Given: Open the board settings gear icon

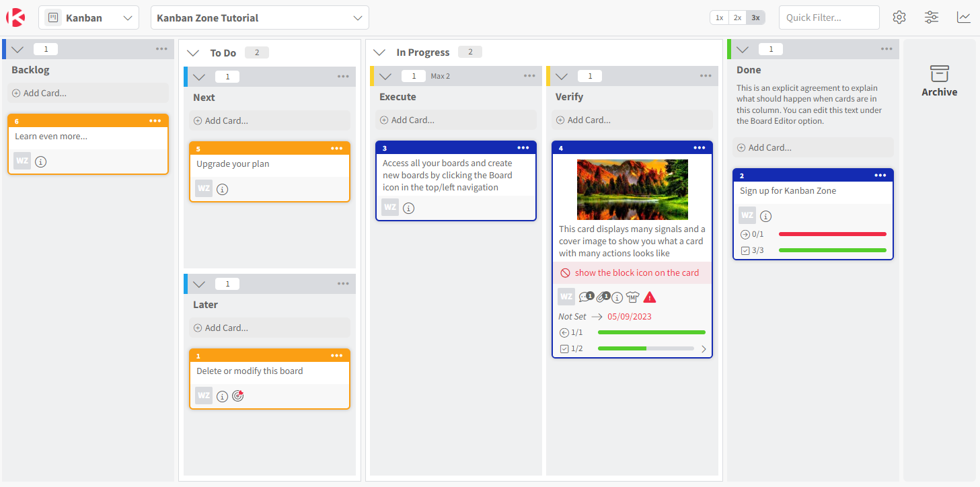Looking at the screenshot, I should [899, 17].
